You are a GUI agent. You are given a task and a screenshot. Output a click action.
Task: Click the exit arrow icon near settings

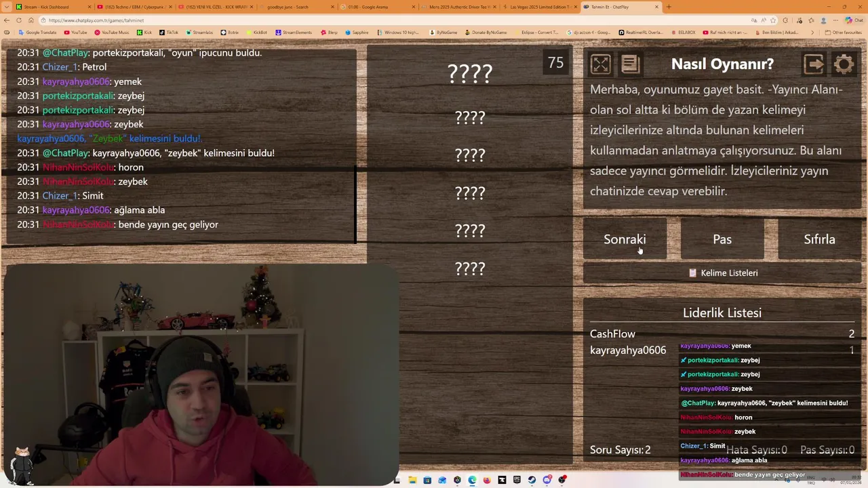tap(814, 64)
